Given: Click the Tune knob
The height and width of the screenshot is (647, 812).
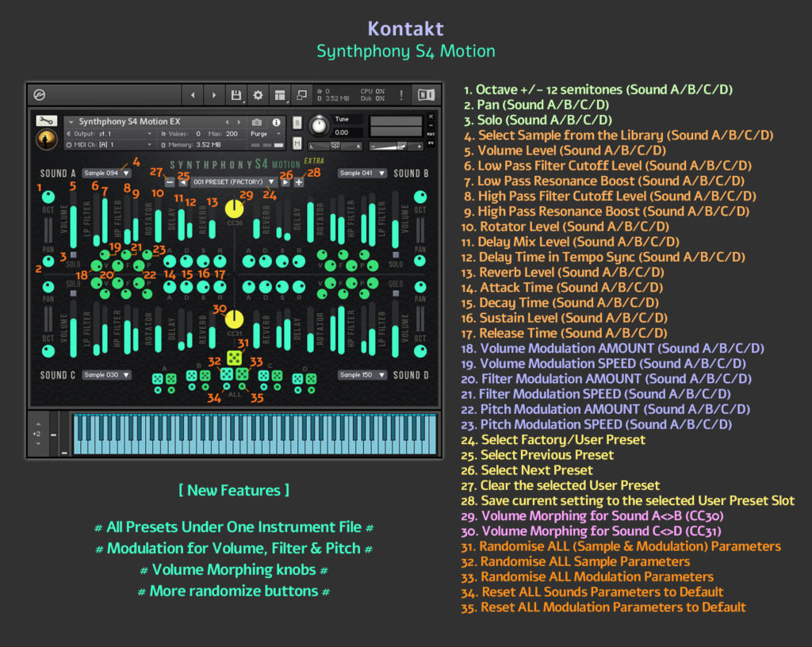Looking at the screenshot, I should pos(319,125).
